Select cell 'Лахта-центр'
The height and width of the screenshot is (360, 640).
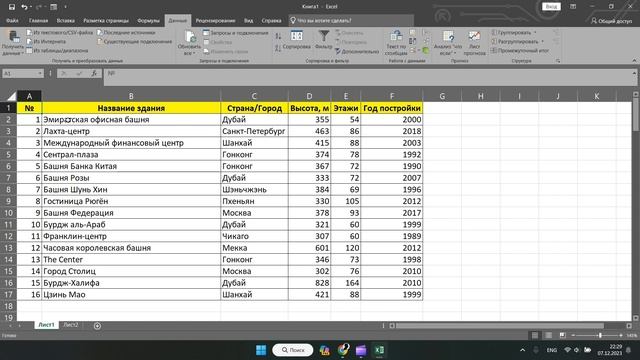point(131,131)
